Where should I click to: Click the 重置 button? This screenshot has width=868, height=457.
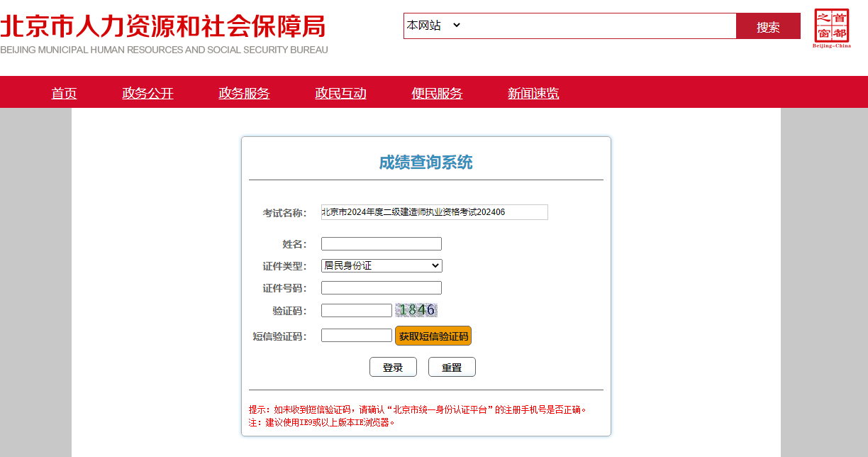452,367
